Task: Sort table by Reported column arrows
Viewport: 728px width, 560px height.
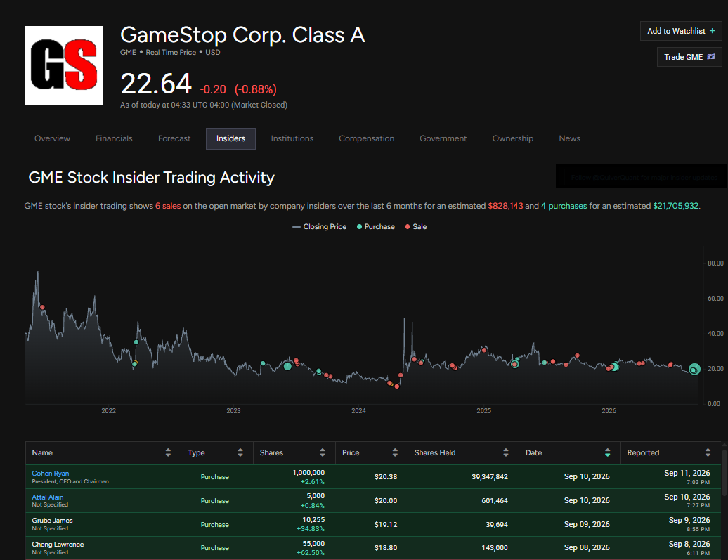Action: (x=708, y=452)
